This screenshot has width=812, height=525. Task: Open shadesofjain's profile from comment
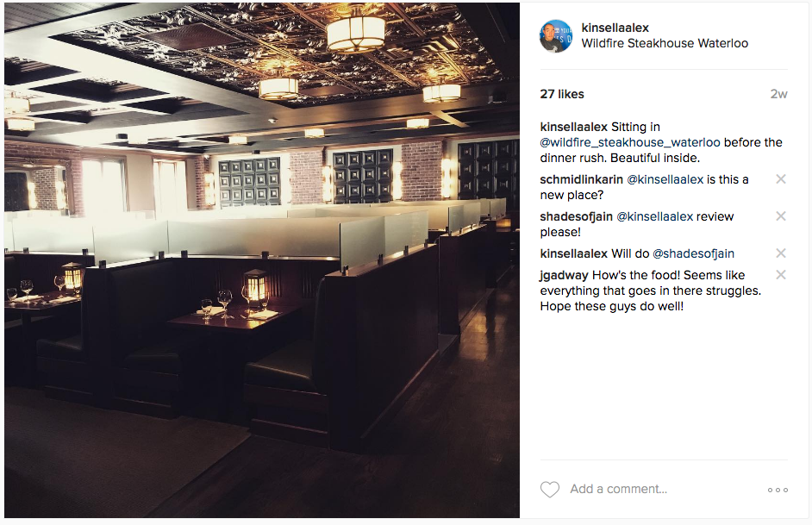tap(576, 216)
